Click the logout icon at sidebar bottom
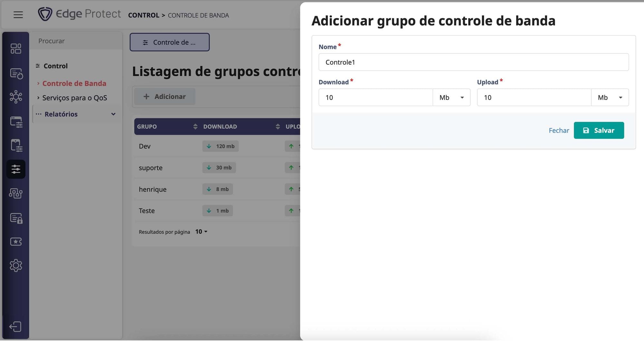644x341 pixels. click(x=15, y=327)
